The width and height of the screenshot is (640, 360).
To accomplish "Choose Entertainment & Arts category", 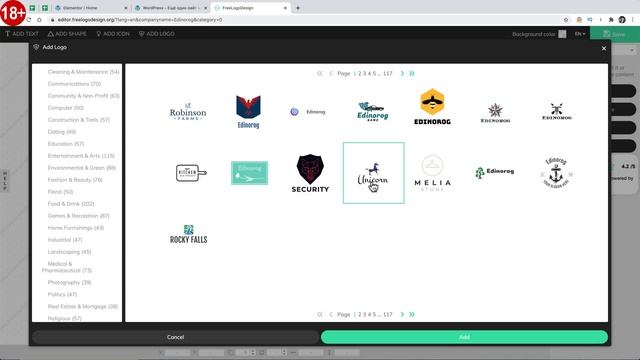I will click(x=81, y=156).
